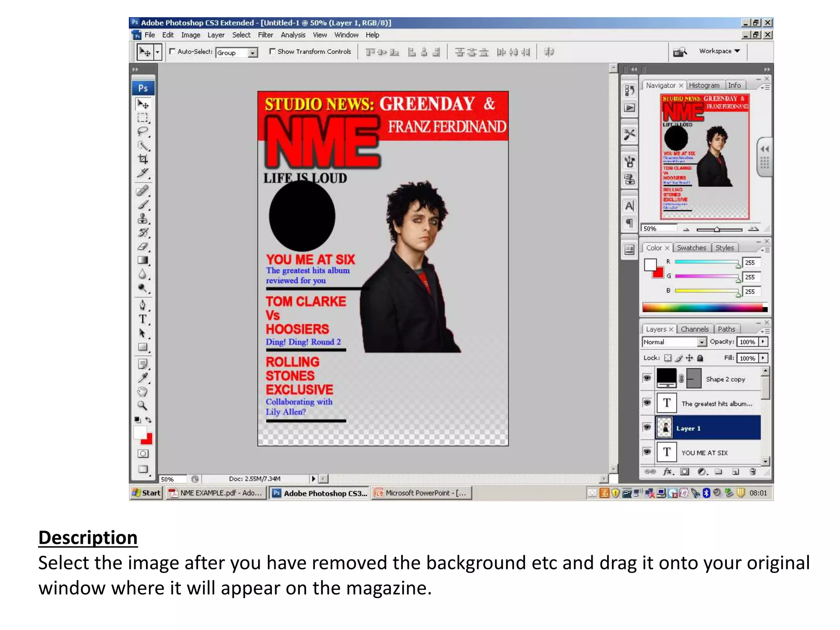Select the Clone Stamp tool
Screen dimensions: 840x630
point(143,218)
